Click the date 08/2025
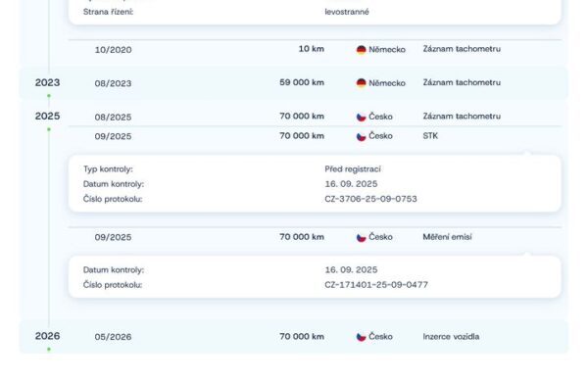The image size is (588, 382). [113, 117]
